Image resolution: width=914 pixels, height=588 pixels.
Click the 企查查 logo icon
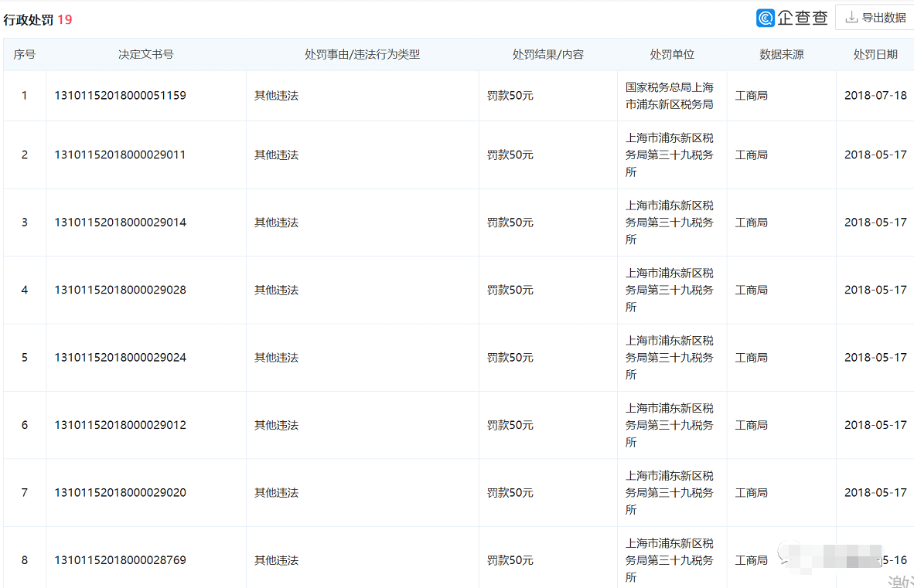tap(766, 18)
